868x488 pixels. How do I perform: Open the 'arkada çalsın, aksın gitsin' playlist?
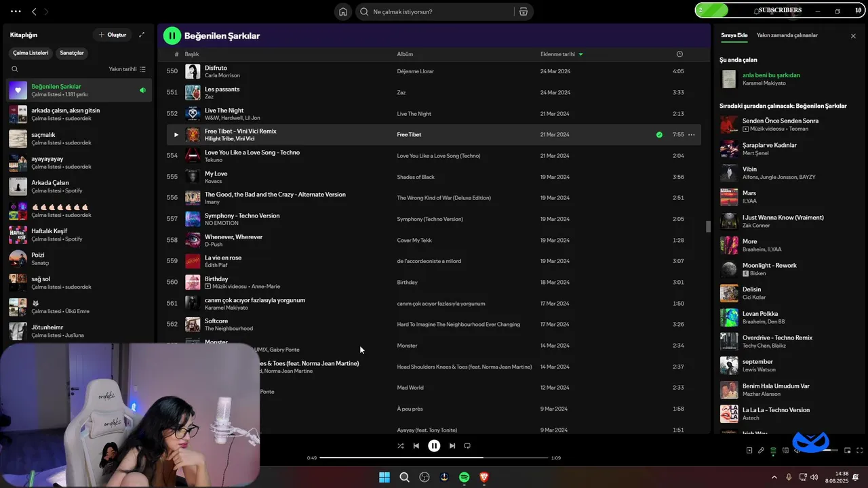[x=79, y=115]
